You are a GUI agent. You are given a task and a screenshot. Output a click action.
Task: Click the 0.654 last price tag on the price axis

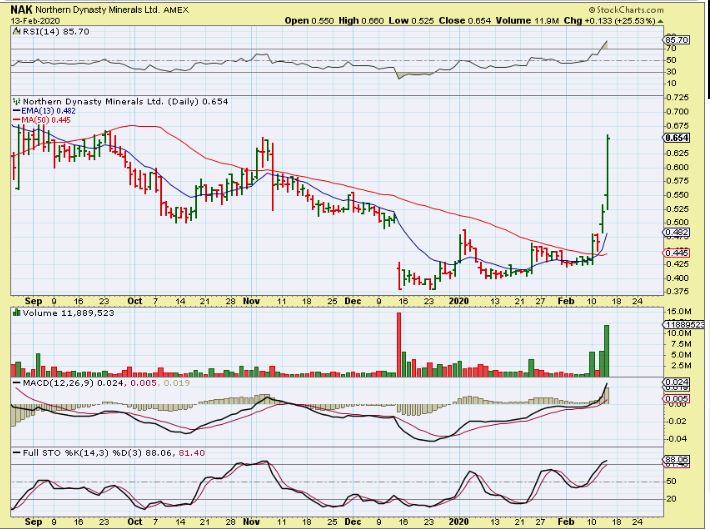point(677,138)
